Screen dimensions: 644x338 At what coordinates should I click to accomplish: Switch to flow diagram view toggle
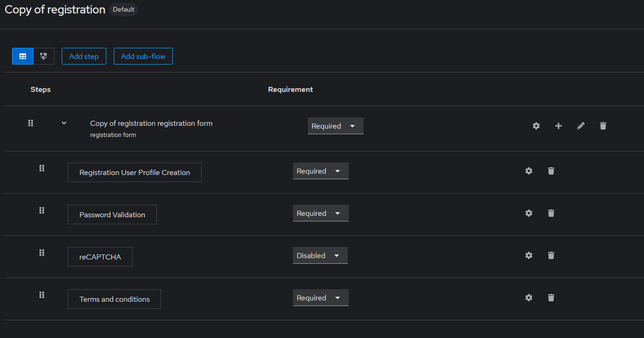point(44,56)
